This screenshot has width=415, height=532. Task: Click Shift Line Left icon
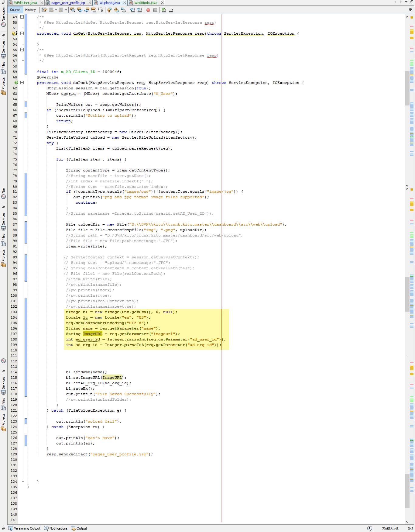pyautogui.click(x=132, y=10)
